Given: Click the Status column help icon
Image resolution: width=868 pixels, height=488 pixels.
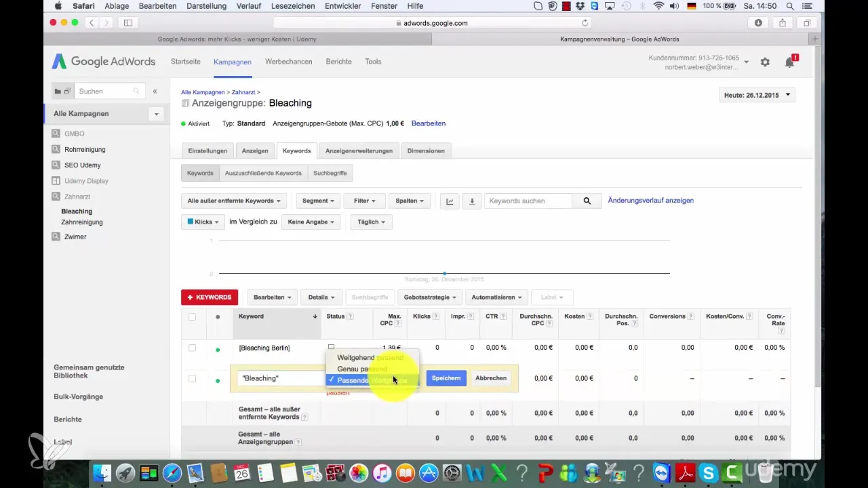Looking at the screenshot, I should tap(350, 317).
